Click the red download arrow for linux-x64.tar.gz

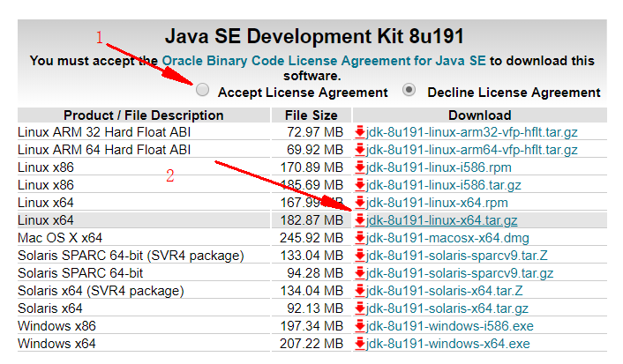click(x=360, y=220)
